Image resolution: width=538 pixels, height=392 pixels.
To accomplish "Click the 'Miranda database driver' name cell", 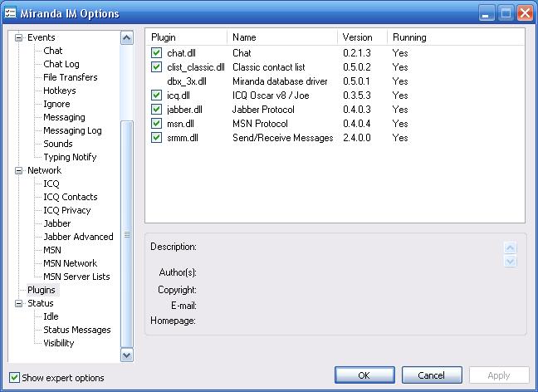I will (280, 81).
